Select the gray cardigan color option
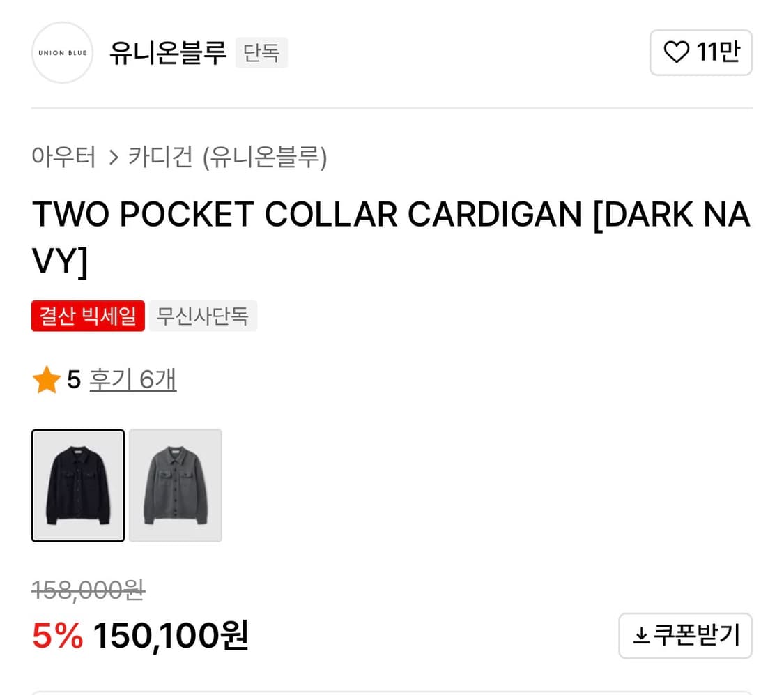 coord(176,485)
